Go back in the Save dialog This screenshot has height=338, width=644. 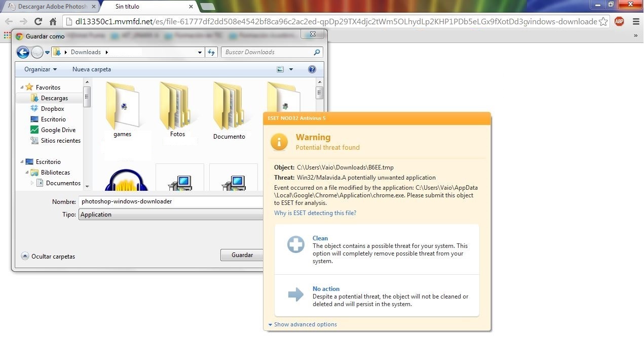point(23,52)
